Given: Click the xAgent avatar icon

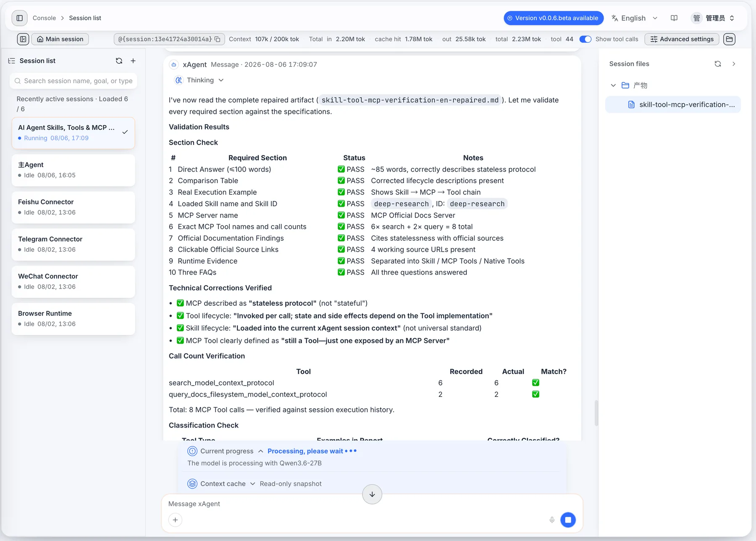Looking at the screenshot, I should coord(174,65).
